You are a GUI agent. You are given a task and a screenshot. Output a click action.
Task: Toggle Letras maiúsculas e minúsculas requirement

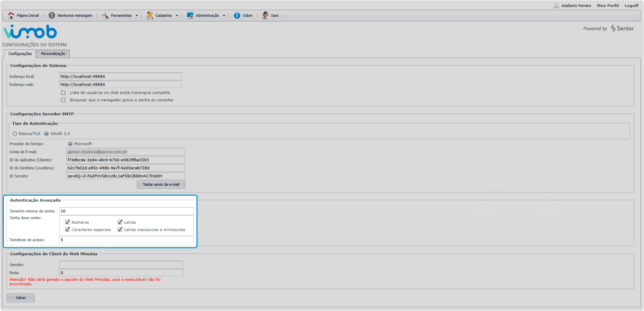tap(120, 230)
